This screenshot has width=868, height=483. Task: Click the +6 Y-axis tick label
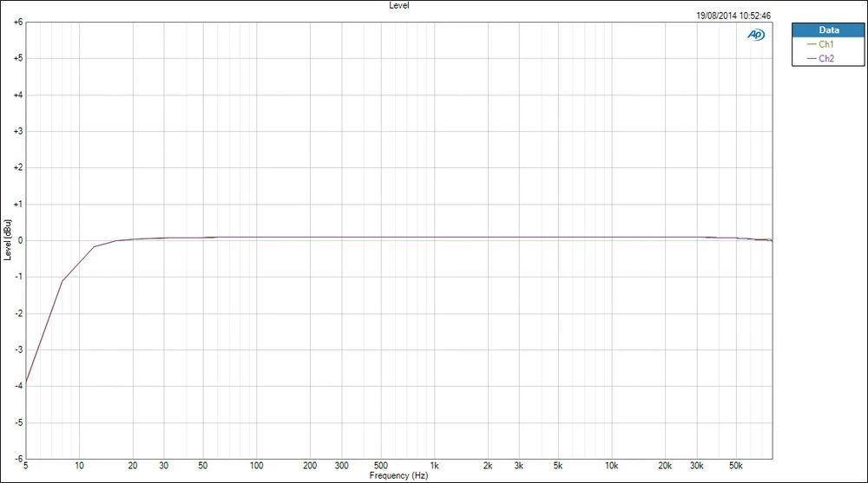coord(18,23)
